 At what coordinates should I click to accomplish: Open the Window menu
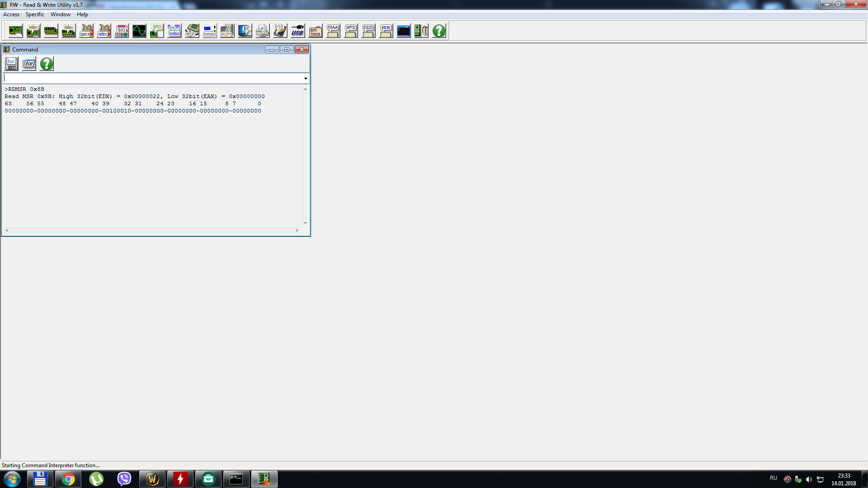tap(60, 14)
